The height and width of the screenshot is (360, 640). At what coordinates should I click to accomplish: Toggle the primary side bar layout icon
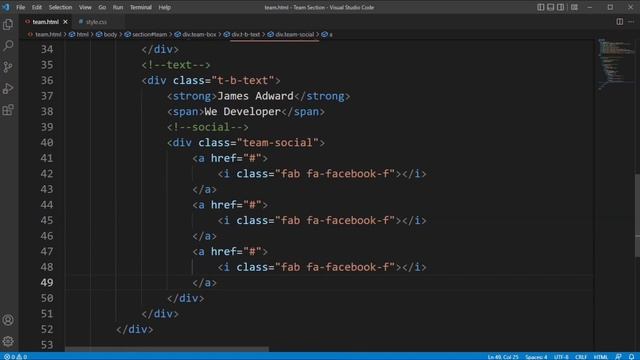(x=540, y=7)
